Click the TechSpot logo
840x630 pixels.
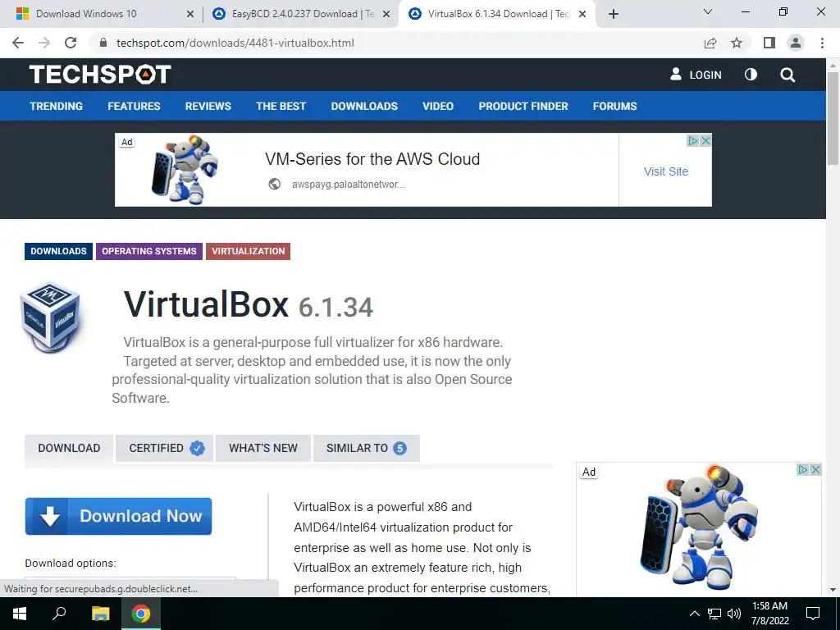pyautogui.click(x=100, y=75)
